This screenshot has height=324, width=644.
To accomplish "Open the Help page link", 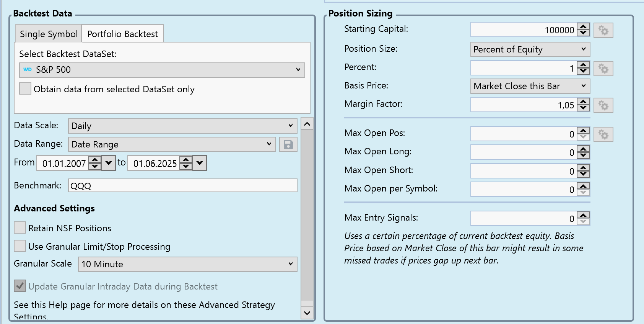I will coord(69,305).
